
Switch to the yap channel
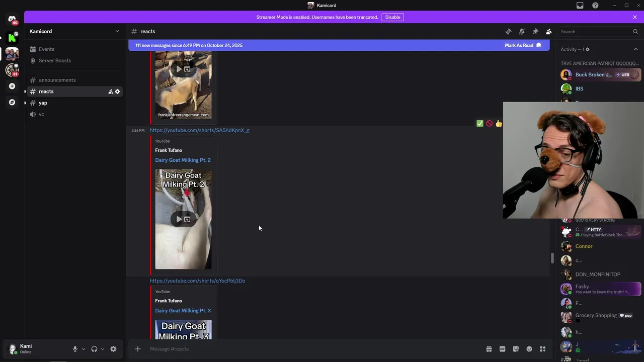(75, 103)
